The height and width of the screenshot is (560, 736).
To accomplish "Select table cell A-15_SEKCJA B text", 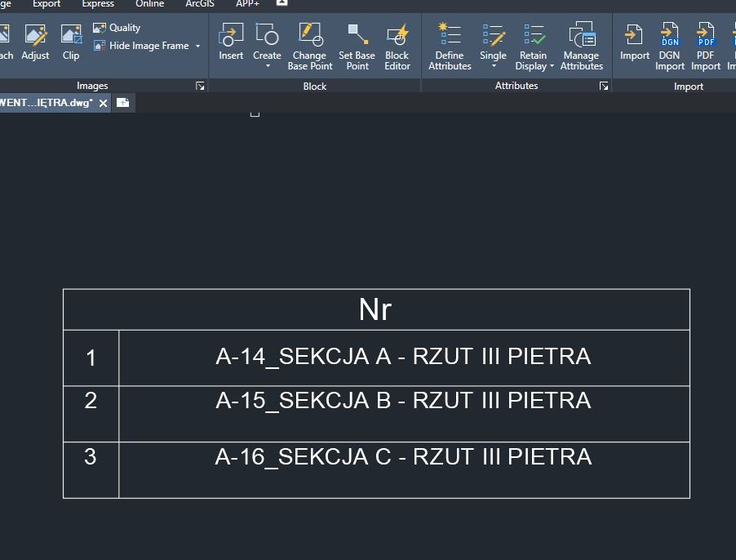I will click(403, 401).
